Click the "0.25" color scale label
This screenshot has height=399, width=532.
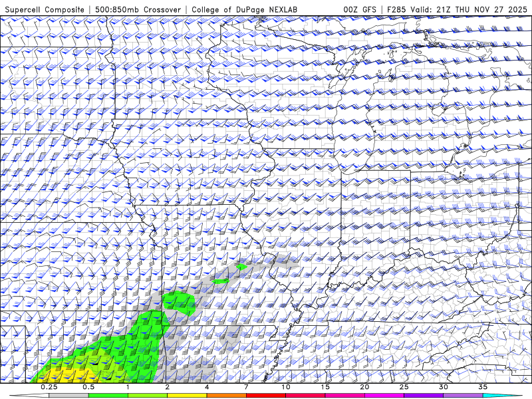coord(49,387)
